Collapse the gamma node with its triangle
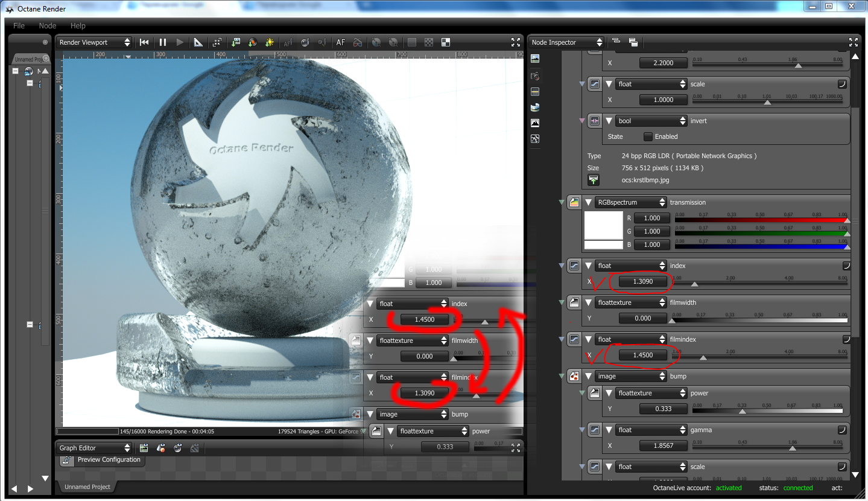868x501 pixels. coord(609,430)
